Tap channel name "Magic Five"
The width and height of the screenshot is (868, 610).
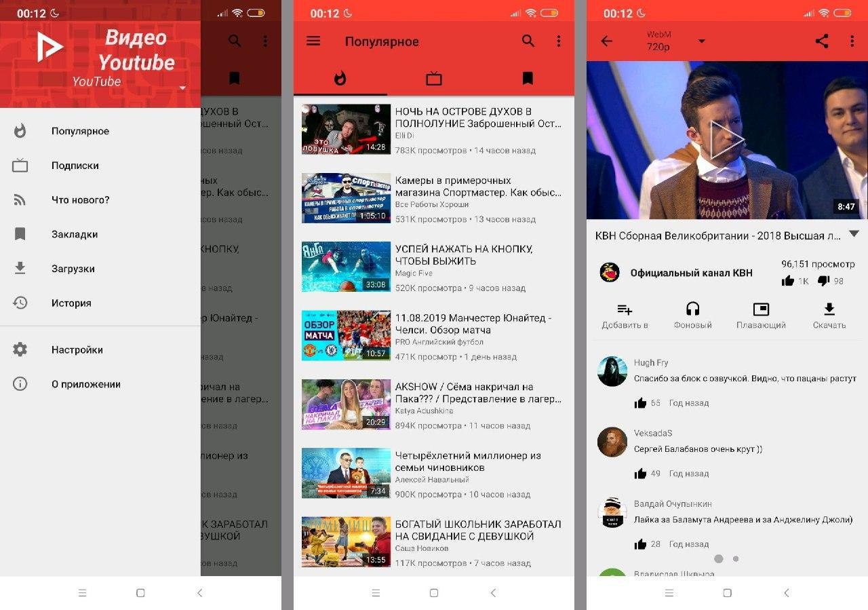point(414,273)
